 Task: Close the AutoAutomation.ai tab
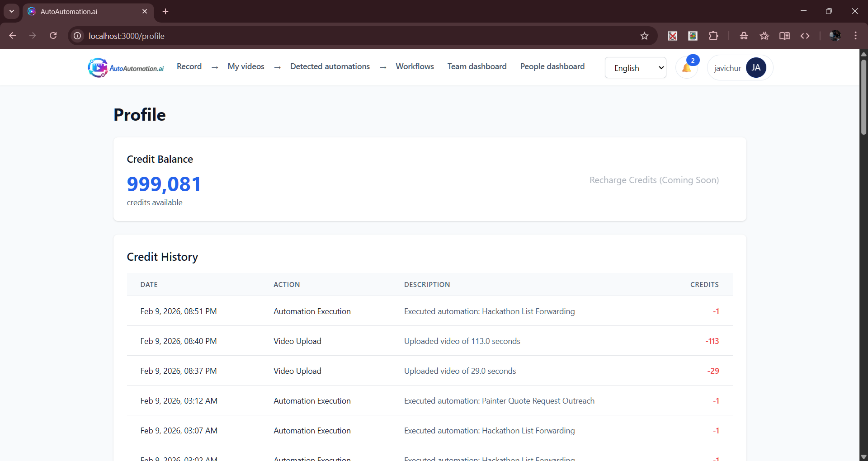coord(145,11)
